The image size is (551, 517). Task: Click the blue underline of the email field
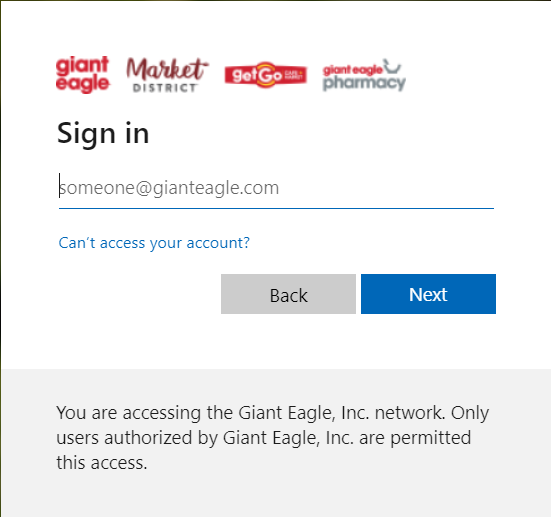(x=276, y=208)
